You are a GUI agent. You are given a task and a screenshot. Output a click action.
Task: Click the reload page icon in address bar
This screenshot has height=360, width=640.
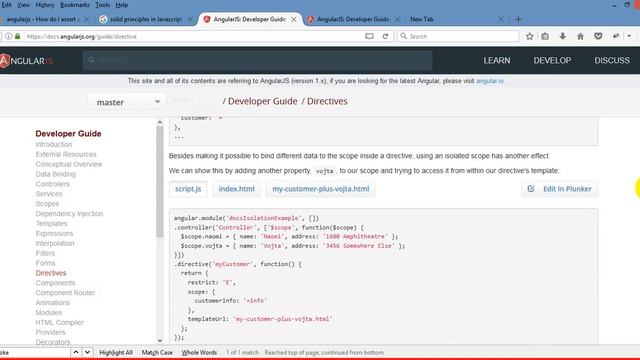tap(385, 36)
